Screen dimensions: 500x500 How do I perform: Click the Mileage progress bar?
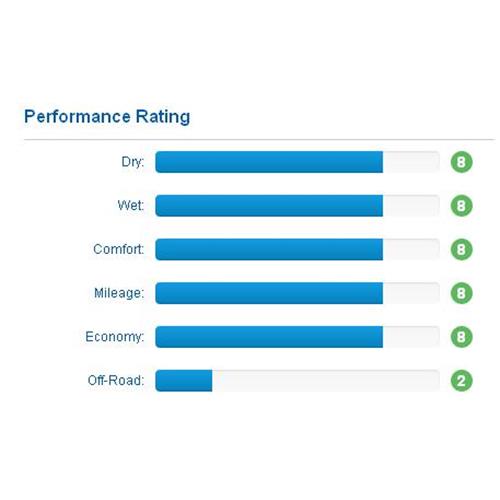[x=297, y=293]
